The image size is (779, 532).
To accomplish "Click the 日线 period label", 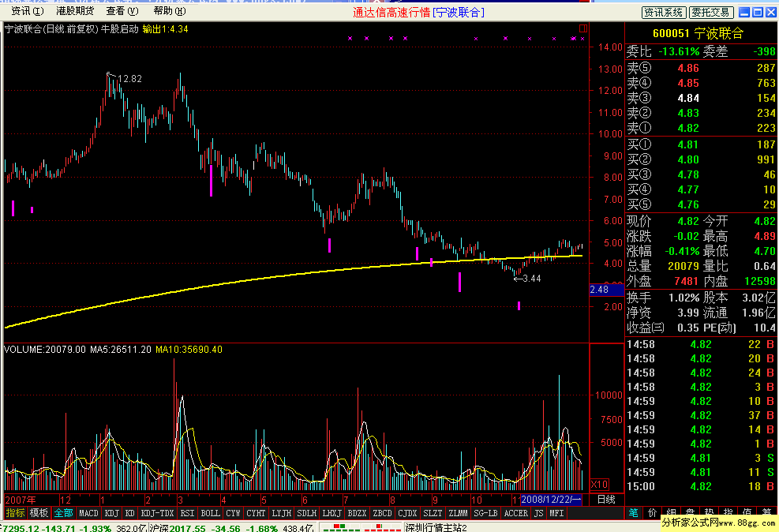I will click(x=606, y=500).
